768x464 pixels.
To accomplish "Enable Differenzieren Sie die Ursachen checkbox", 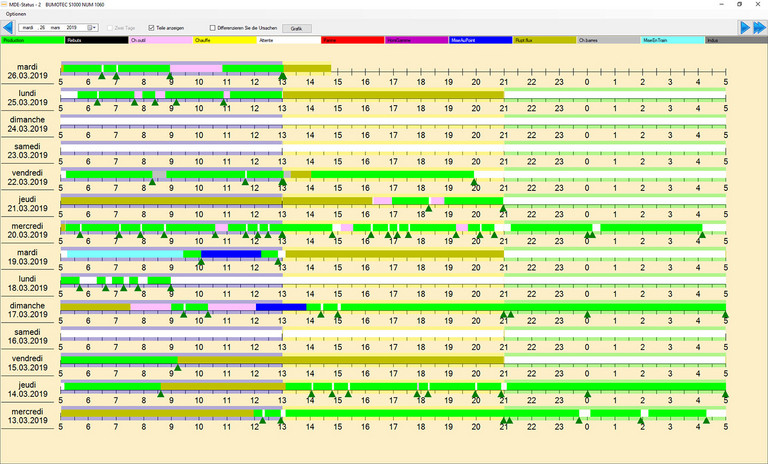I will [213, 28].
